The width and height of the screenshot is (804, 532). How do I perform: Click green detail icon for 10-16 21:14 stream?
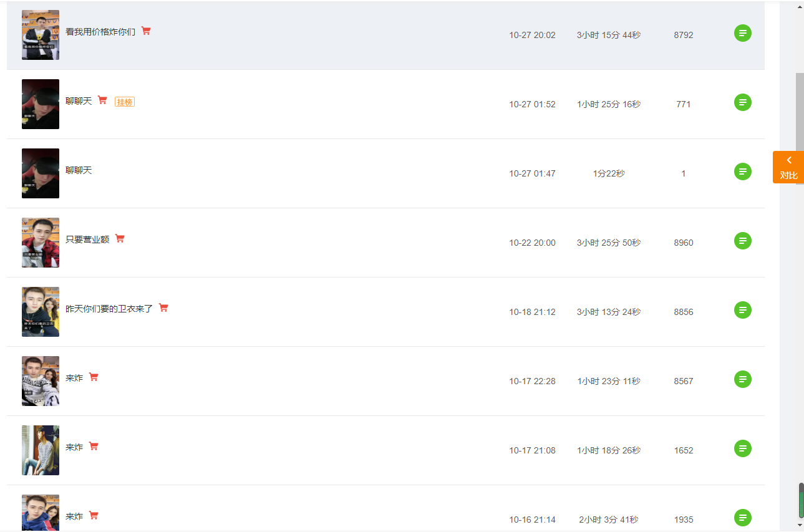[742, 518]
